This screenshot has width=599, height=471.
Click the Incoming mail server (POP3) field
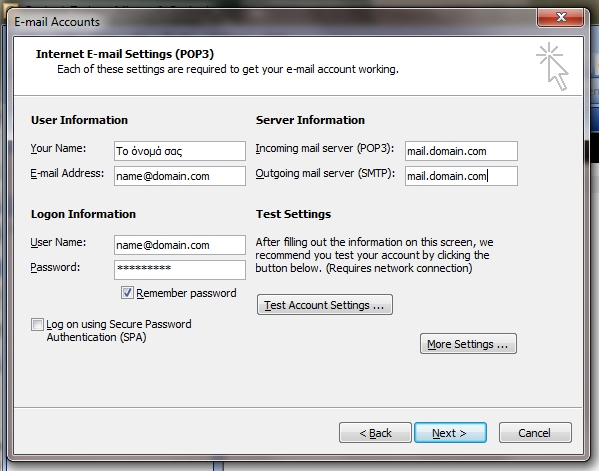point(461,151)
